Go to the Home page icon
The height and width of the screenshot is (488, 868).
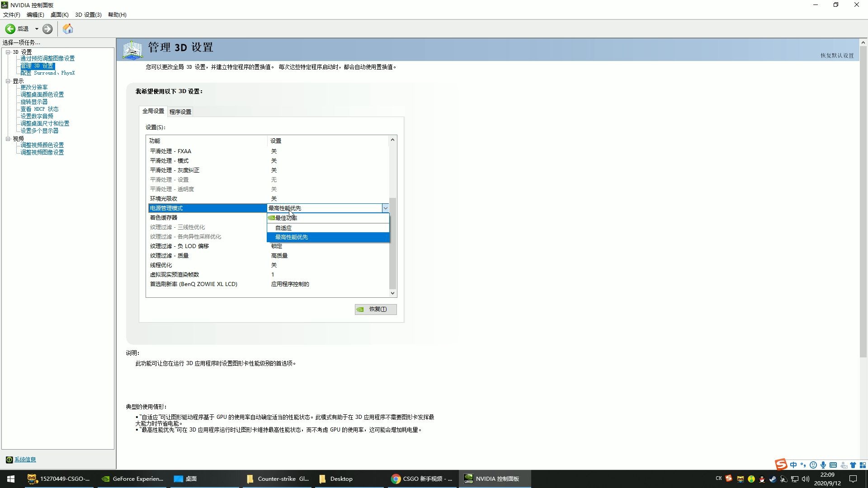click(68, 29)
